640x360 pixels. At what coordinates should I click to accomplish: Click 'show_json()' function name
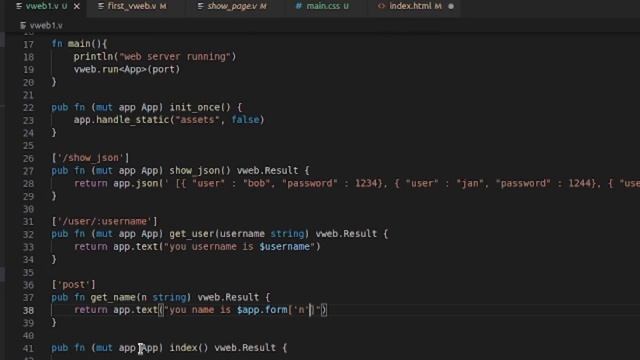pos(200,170)
